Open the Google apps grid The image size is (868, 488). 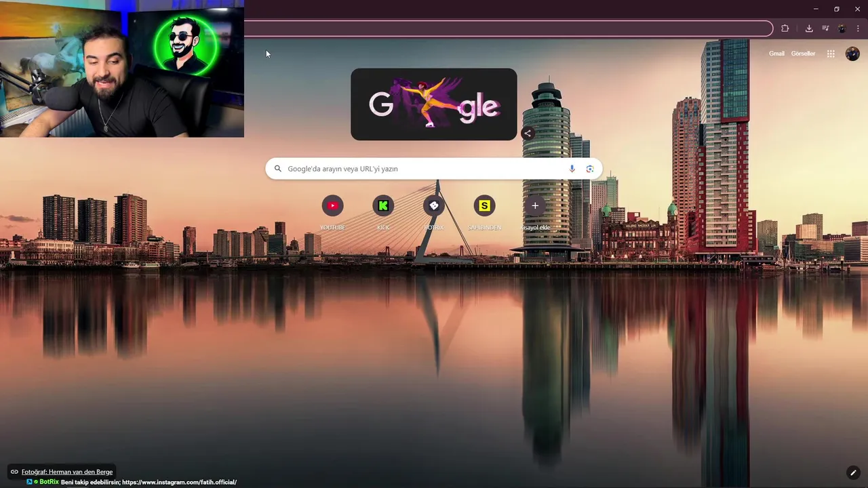(831, 54)
